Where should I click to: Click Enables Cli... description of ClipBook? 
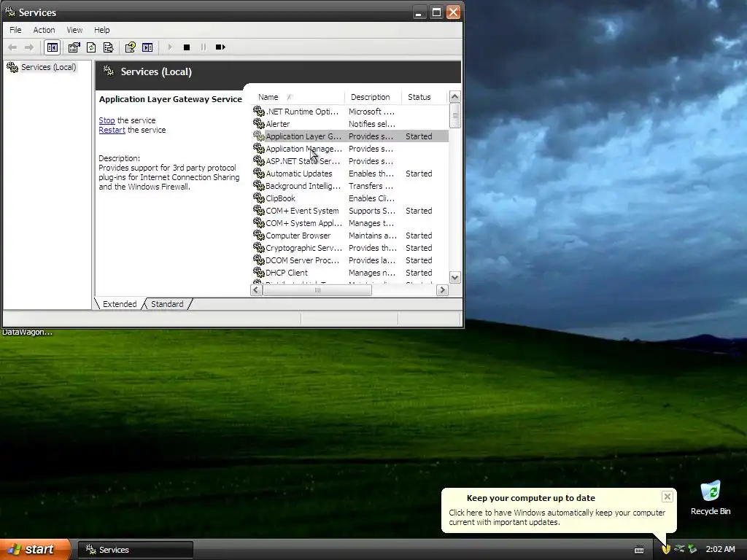[371, 198]
